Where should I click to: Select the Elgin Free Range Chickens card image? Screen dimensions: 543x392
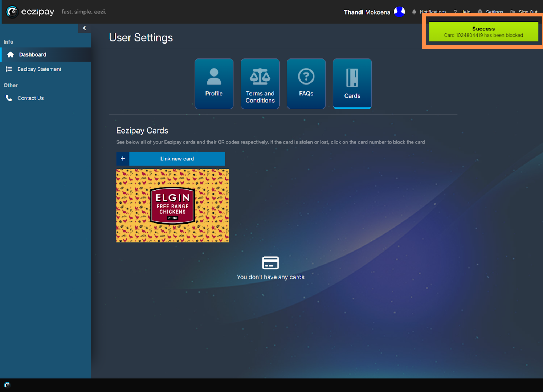point(172,205)
